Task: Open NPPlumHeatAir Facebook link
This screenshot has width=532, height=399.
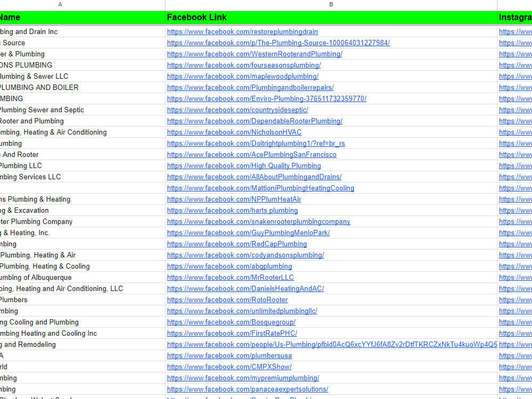Action: tap(234, 199)
